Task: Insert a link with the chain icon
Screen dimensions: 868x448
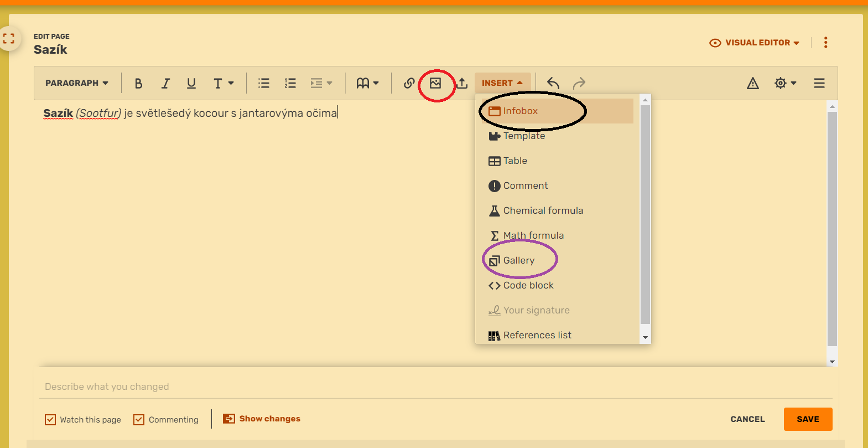Action: click(x=409, y=83)
